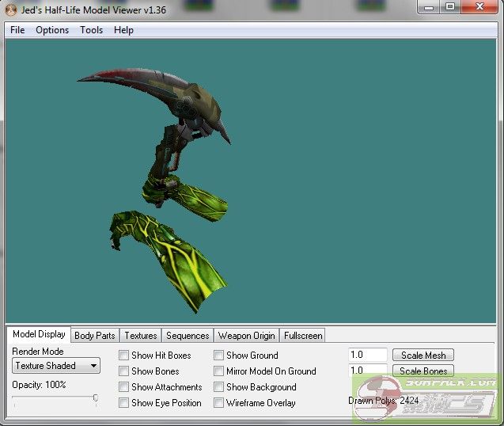Enable Show Hit Boxes checkbox
The height and width of the screenshot is (426, 504).
(x=124, y=356)
